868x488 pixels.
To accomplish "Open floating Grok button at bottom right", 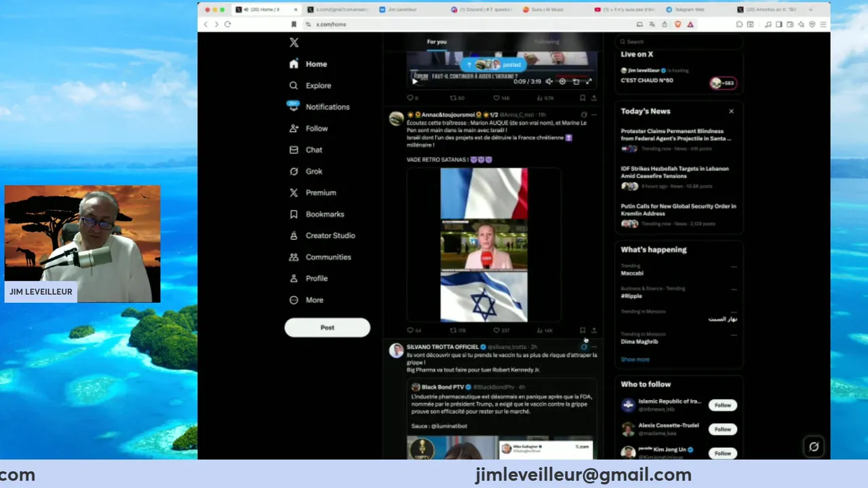I will [814, 447].
